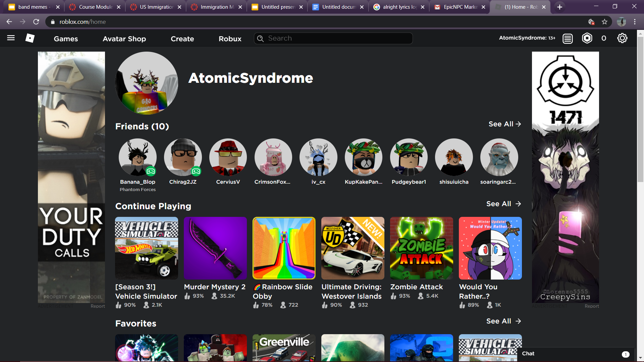Switch to the Untitled document tab
Viewport: 644px width, 362px height.
(338, 7)
